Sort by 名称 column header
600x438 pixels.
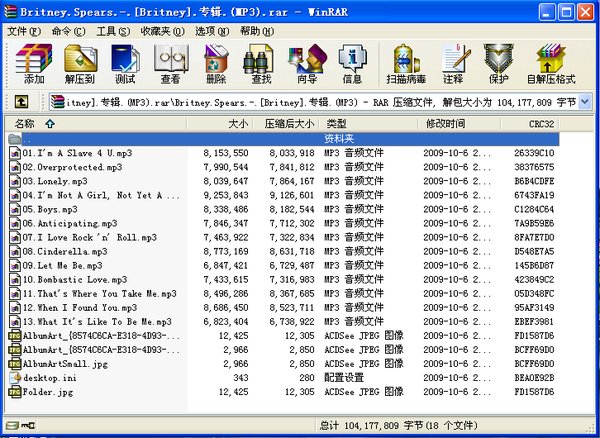[96, 124]
